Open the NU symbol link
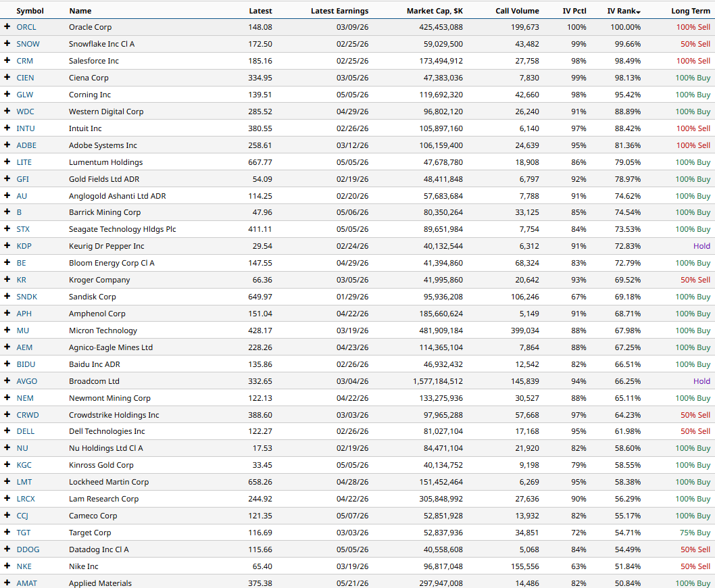 tap(22, 448)
